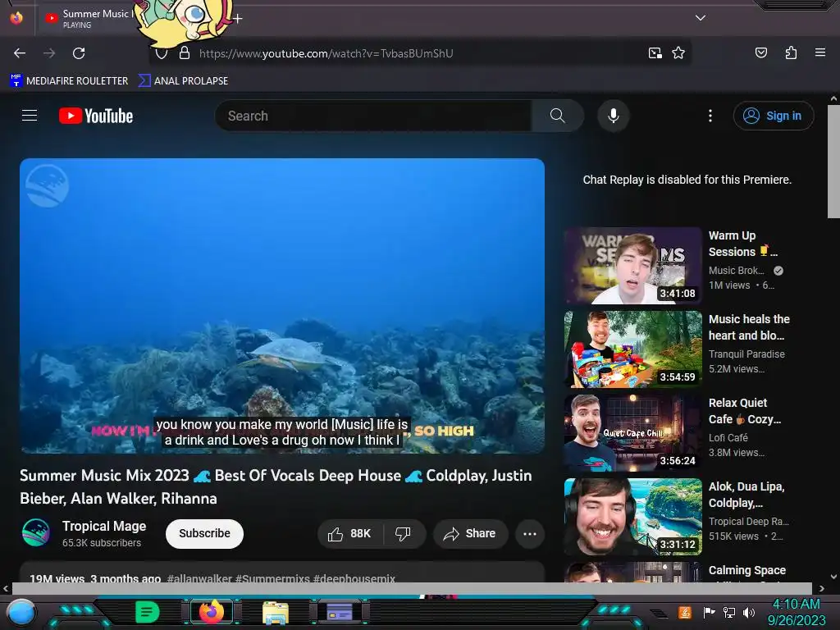Open Alok, Dua Lipa, Coldplay video title
840x630 pixels.
[x=746, y=495]
